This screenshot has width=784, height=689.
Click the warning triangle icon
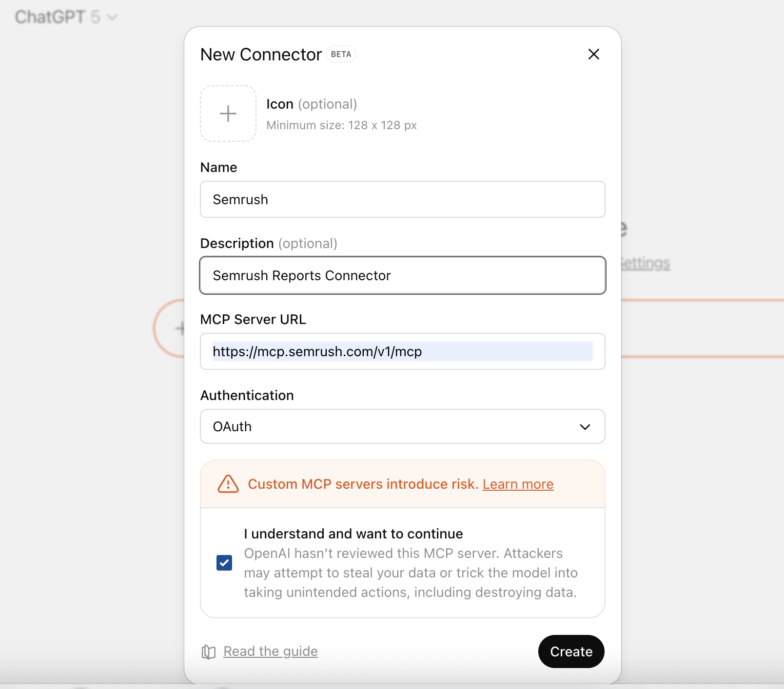[x=228, y=484]
